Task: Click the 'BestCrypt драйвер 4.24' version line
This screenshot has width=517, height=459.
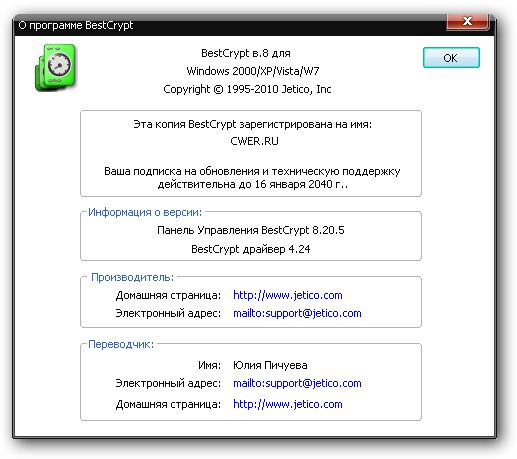Action: coord(251,249)
